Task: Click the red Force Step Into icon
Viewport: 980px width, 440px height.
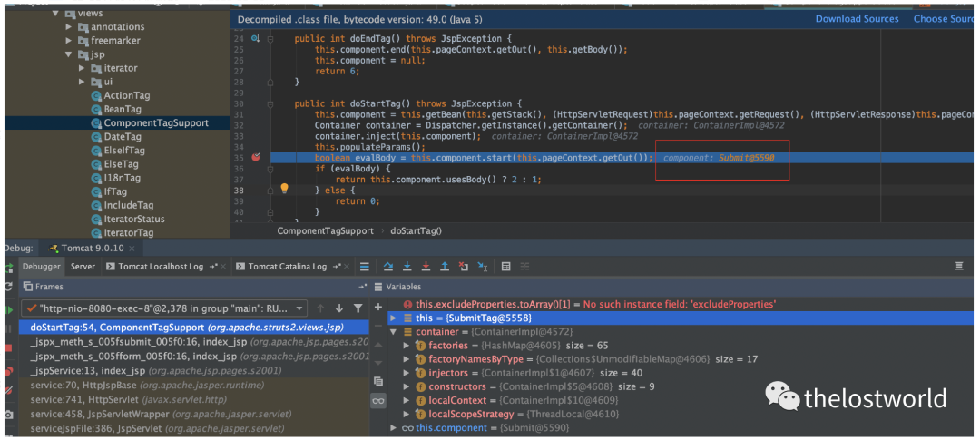Action: coord(426,267)
